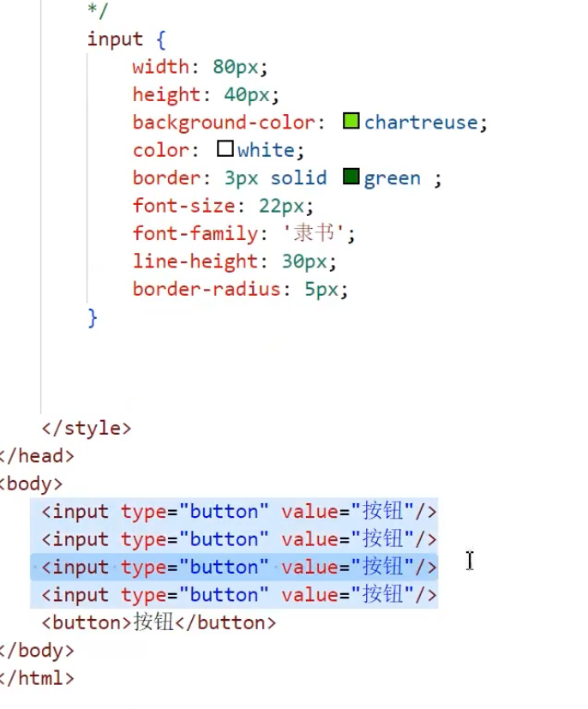Click the 'chartreuse' value text

[x=421, y=122]
